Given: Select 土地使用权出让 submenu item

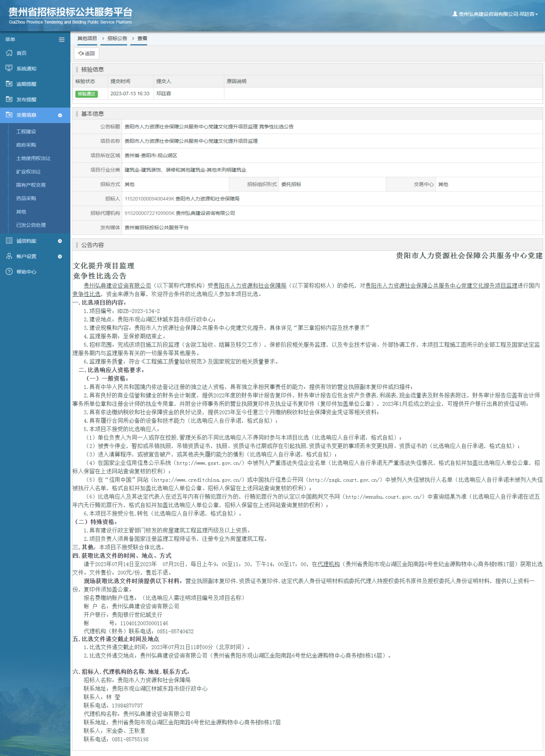Looking at the screenshot, I should coord(34,158).
